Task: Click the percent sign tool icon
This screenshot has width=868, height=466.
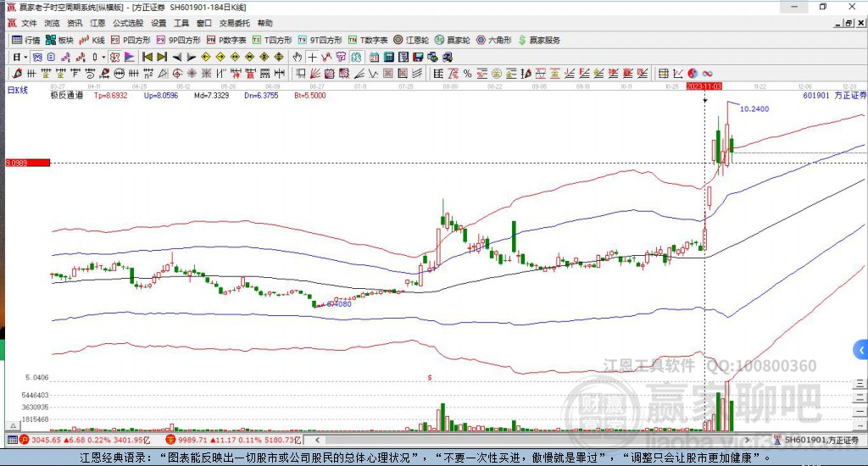Action: point(467,73)
